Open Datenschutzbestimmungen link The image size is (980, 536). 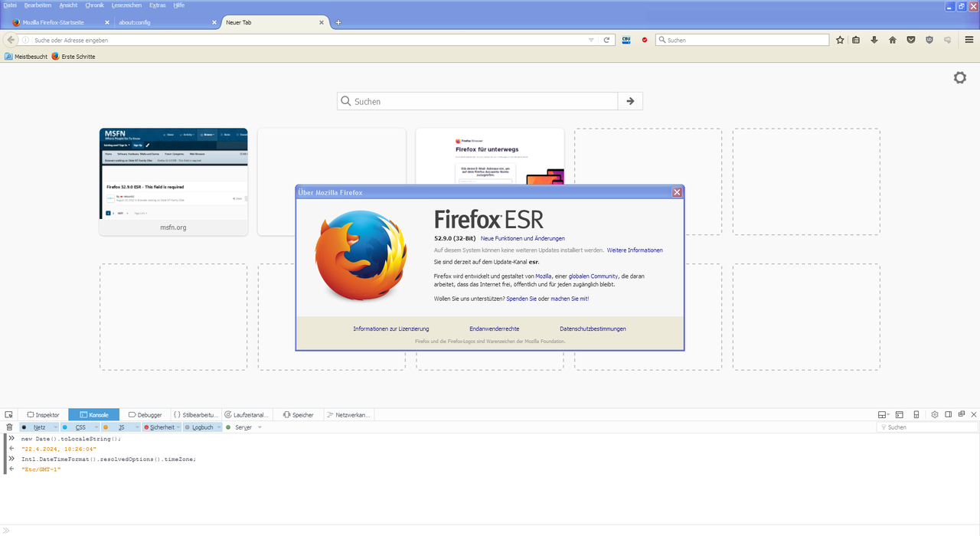click(x=593, y=328)
